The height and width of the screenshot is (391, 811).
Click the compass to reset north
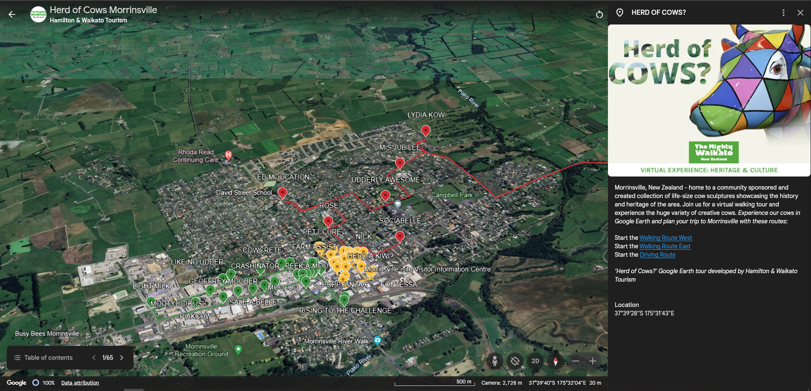(x=556, y=360)
